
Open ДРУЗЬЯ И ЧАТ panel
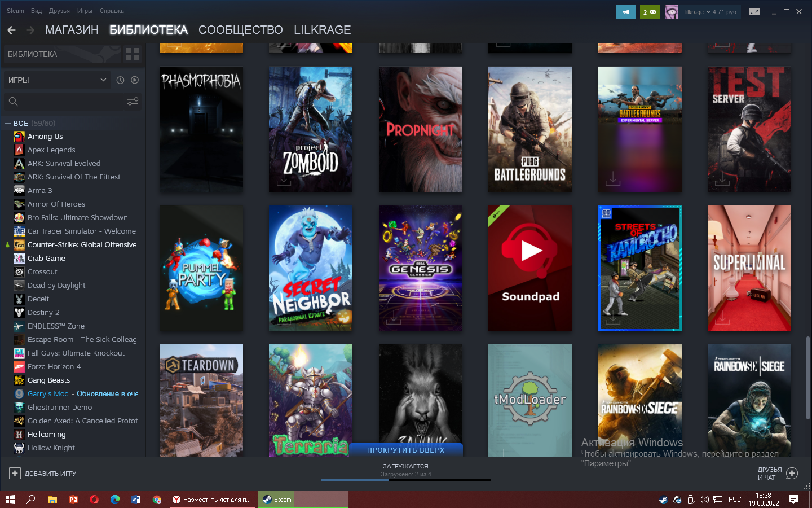coord(778,474)
